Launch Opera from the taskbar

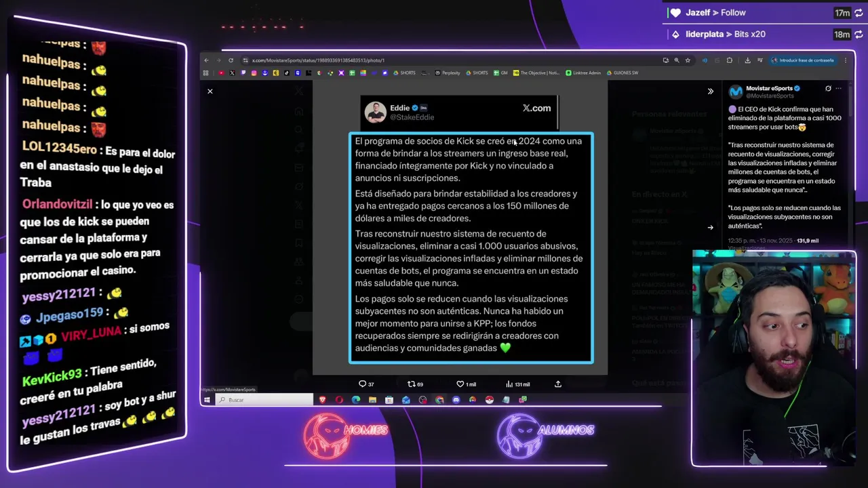[339, 400]
